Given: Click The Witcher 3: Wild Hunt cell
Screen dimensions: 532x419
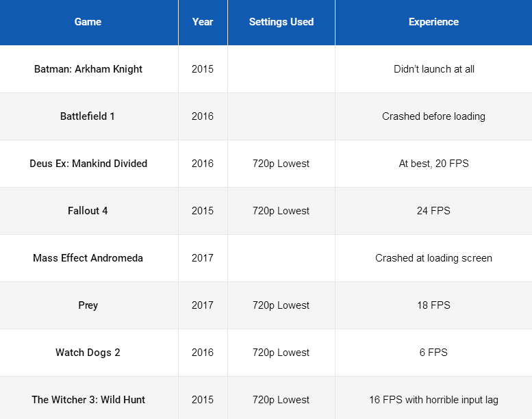Looking at the screenshot, I should tap(88, 400).
